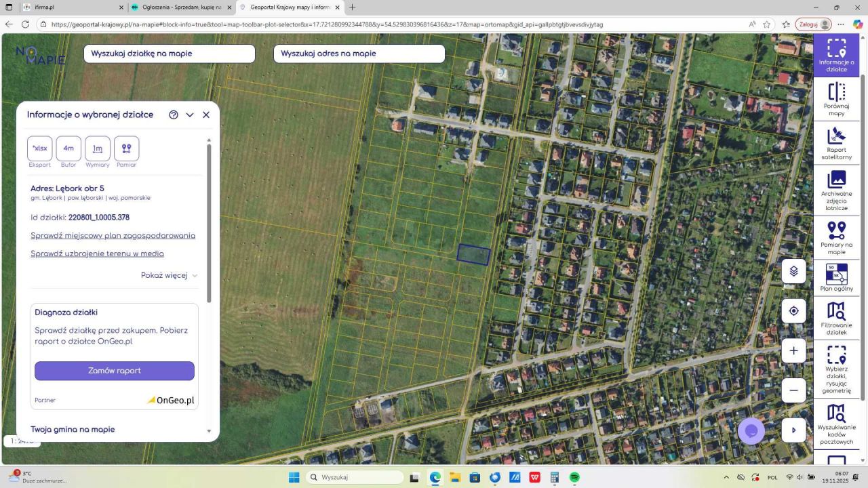Open Raport satelitarny in the sidebar
The height and width of the screenshot is (488, 868).
[x=836, y=143]
